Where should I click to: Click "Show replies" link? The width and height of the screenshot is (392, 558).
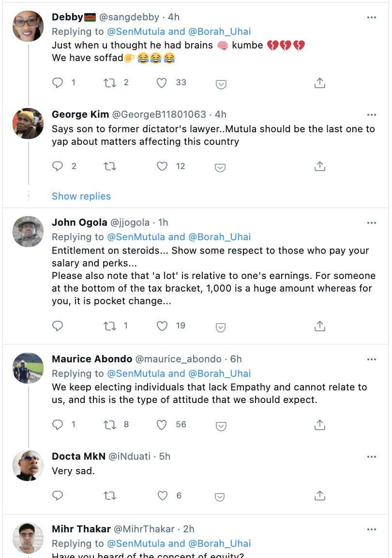point(81,196)
